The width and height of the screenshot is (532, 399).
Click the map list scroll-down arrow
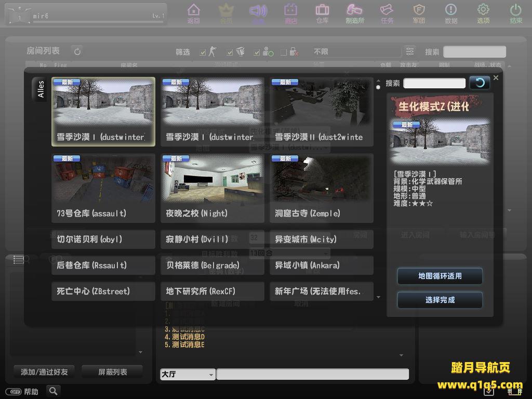coord(378,297)
